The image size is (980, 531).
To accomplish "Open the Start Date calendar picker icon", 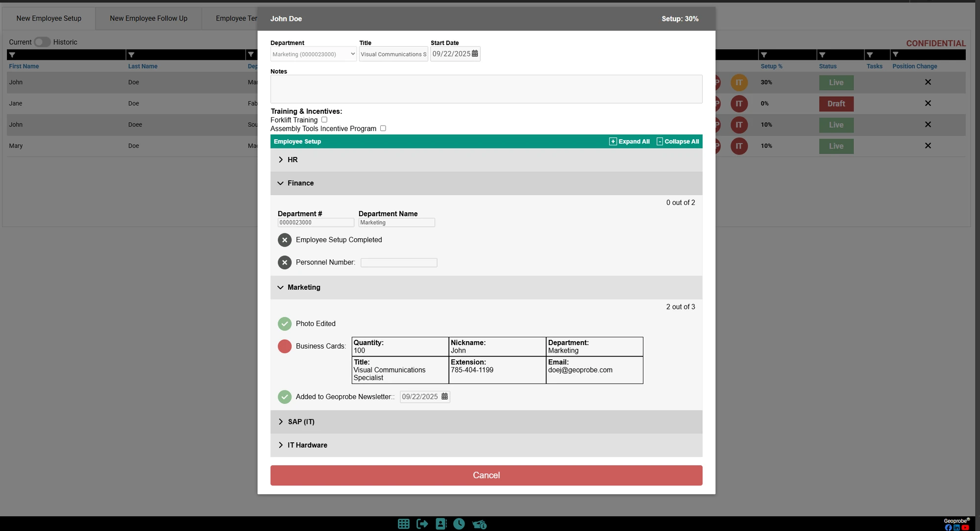I will pyautogui.click(x=475, y=53).
